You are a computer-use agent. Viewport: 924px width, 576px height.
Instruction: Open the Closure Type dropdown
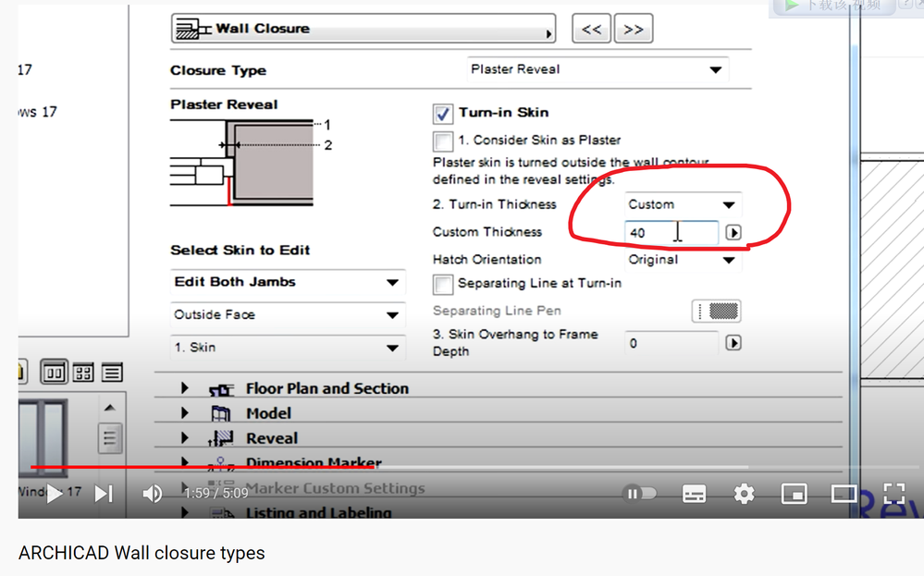[x=598, y=69]
